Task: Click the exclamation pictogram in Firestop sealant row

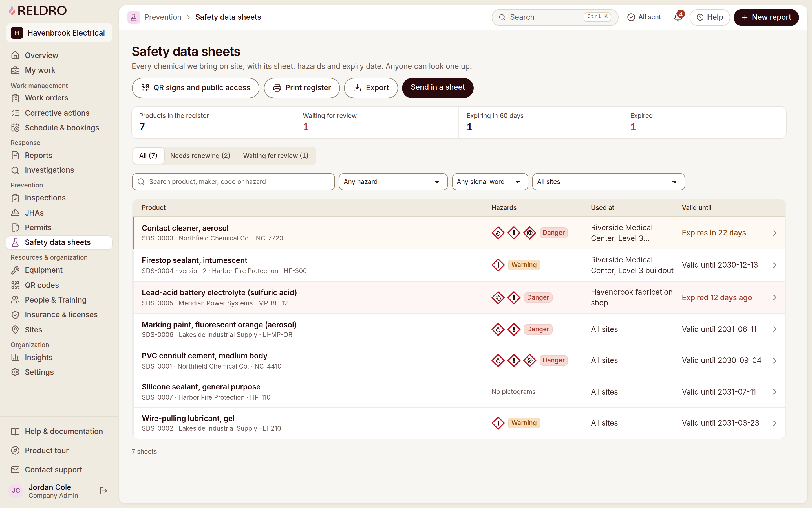Action: (498, 265)
